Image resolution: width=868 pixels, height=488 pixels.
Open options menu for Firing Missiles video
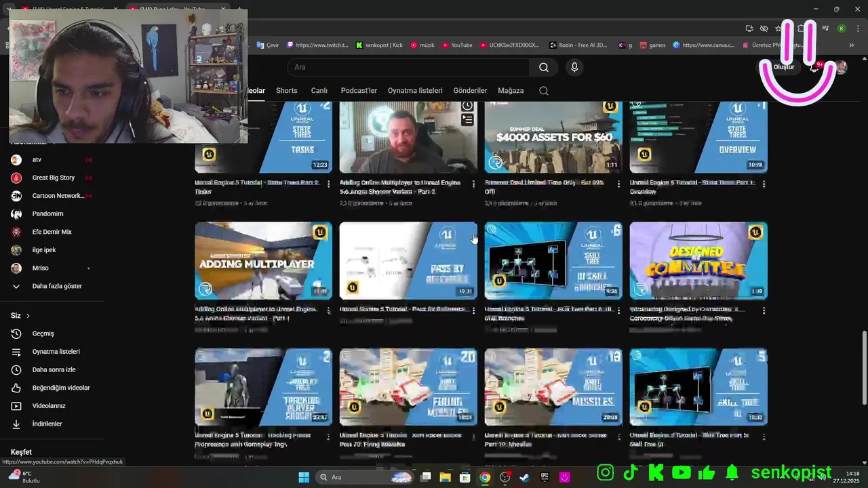pyautogui.click(x=474, y=437)
